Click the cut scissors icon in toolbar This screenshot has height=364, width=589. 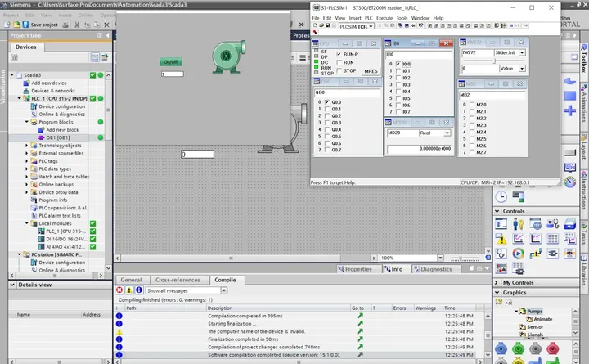(77, 25)
